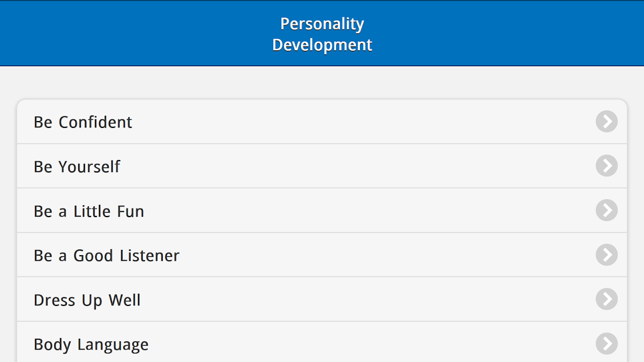The width and height of the screenshot is (644, 362).
Task: Open the Be Yourself topic
Action: pos(322,166)
